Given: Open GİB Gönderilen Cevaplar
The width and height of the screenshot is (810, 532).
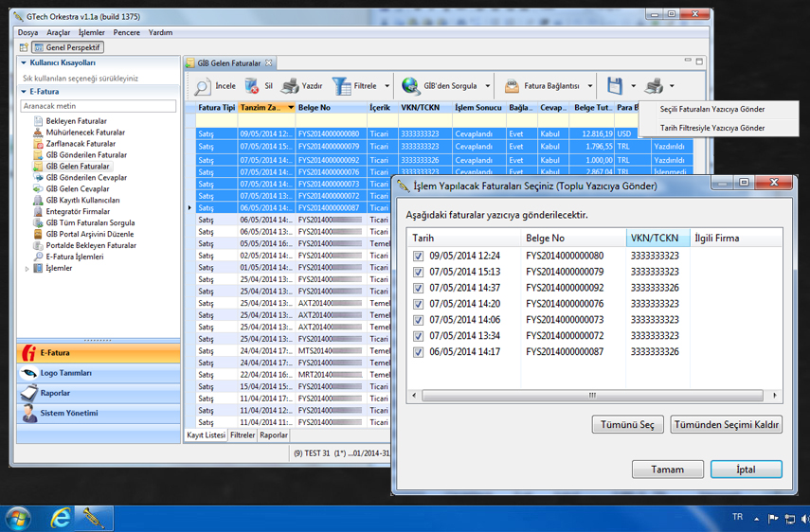Looking at the screenshot, I should coord(86,178).
